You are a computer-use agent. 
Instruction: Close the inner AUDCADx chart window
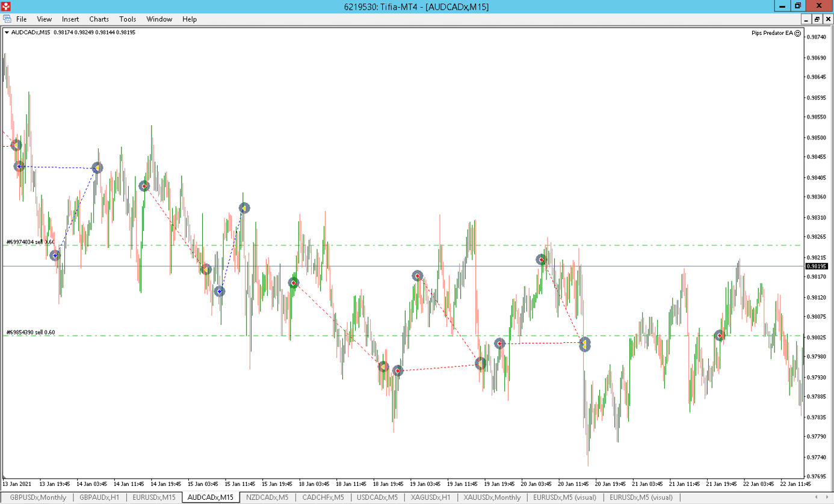[x=828, y=19]
